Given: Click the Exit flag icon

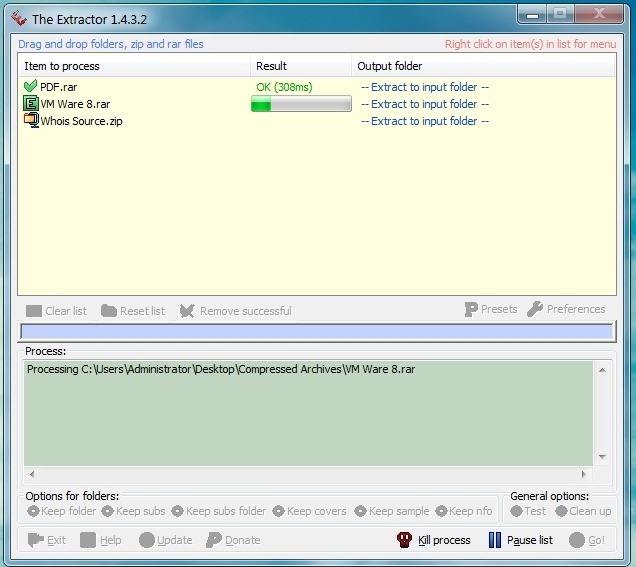Looking at the screenshot, I should tap(35, 540).
